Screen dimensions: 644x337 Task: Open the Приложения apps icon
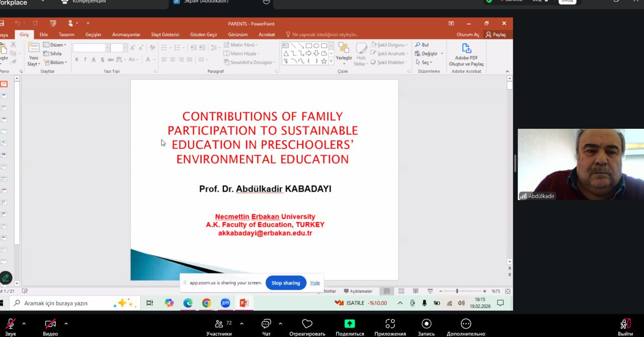point(390,324)
